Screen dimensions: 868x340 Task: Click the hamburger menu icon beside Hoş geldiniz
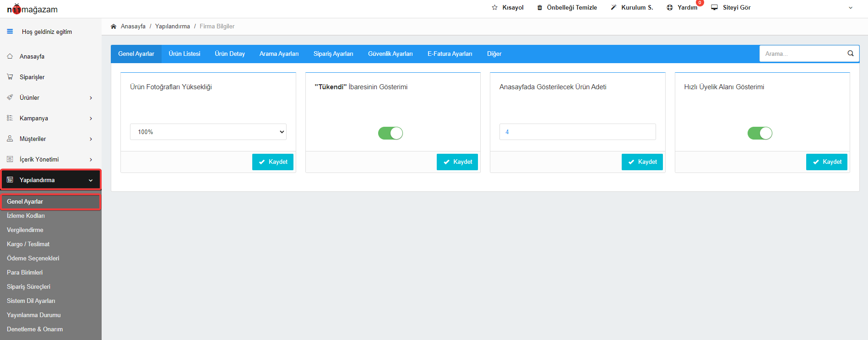pos(10,32)
